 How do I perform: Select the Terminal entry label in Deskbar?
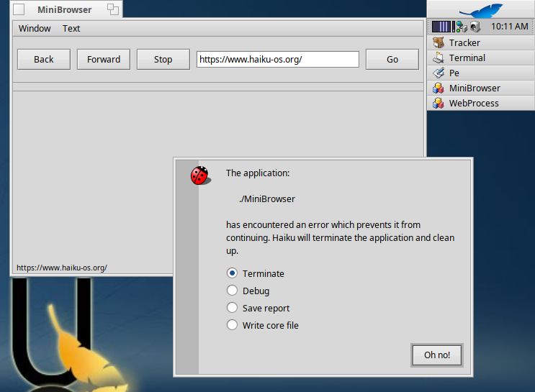pyautogui.click(x=467, y=58)
